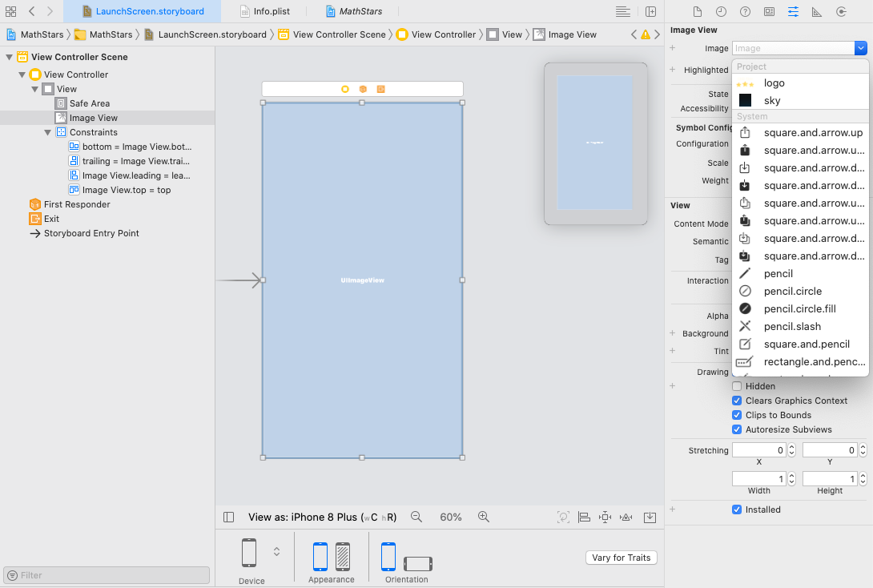873x588 pixels.
Task: Increment Stretching Y stepper
Action: tap(863, 447)
